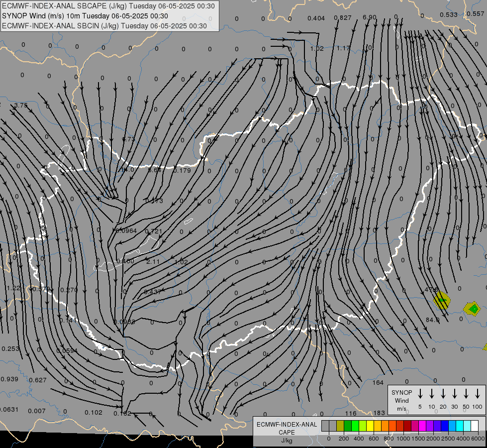Click the CAPE value 3.75 on map
The width and height of the screenshot is (487, 448).
[21, 106]
